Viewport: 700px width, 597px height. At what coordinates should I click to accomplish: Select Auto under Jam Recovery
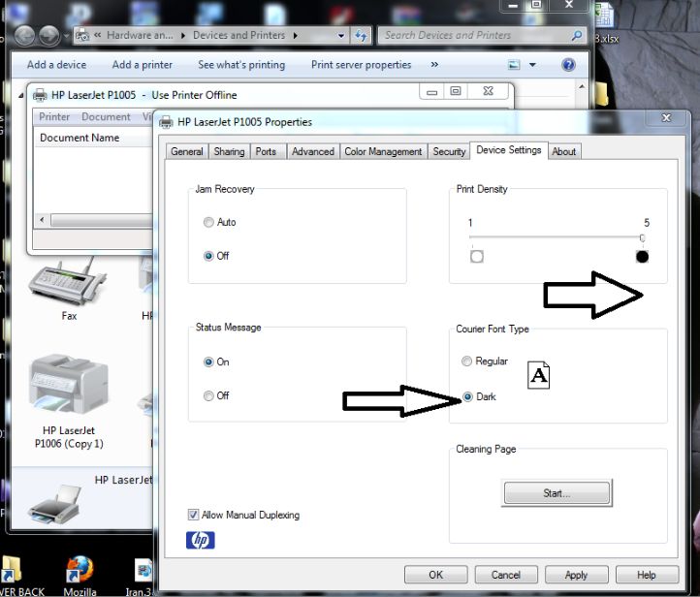point(208,222)
